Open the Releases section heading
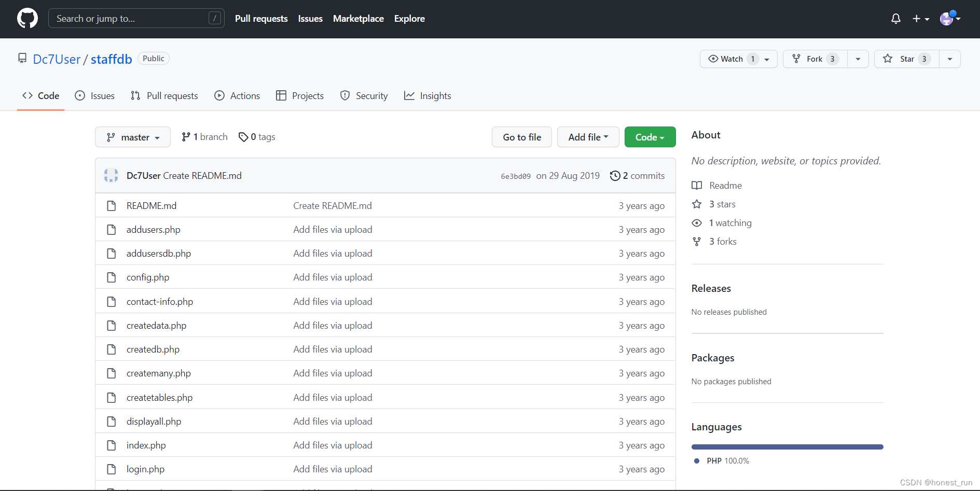The height and width of the screenshot is (491, 980). pyautogui.click(x=711, y=288)
